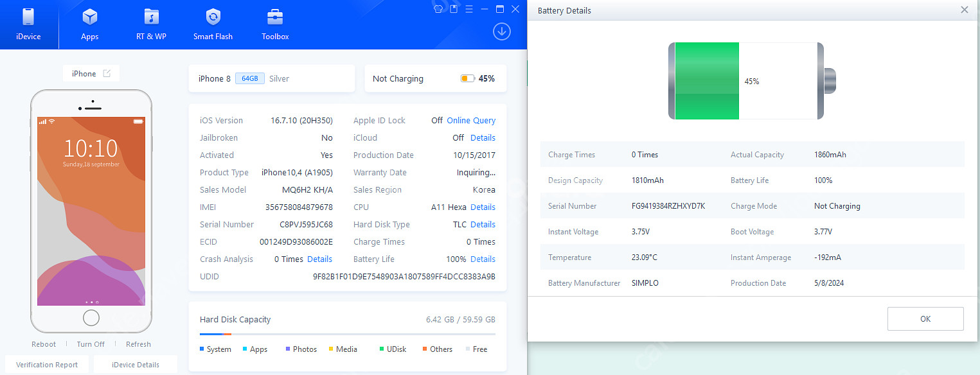980x375 pixels.
Task: Click the 6.42 GB / 59.59 GB text
Action: [x=461, y=319]
